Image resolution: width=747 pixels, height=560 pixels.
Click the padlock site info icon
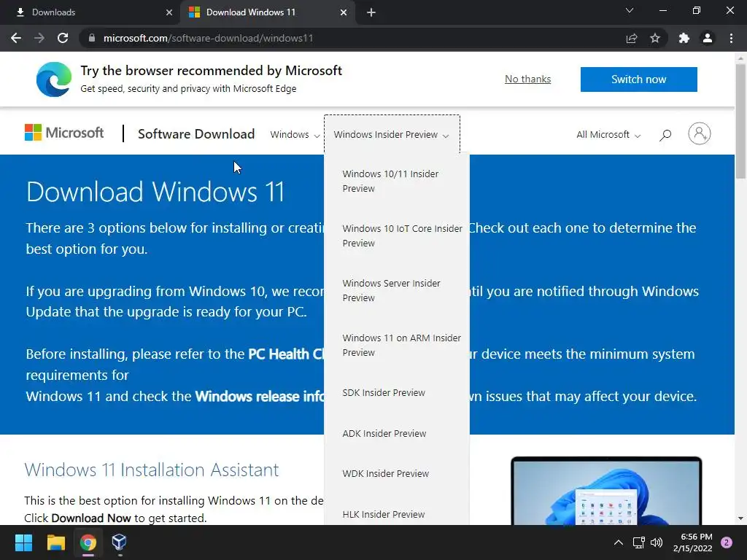[x=92, y=38]
